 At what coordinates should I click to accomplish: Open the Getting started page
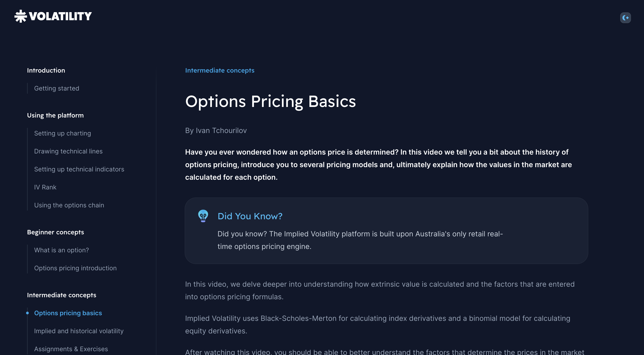(56, 88)
